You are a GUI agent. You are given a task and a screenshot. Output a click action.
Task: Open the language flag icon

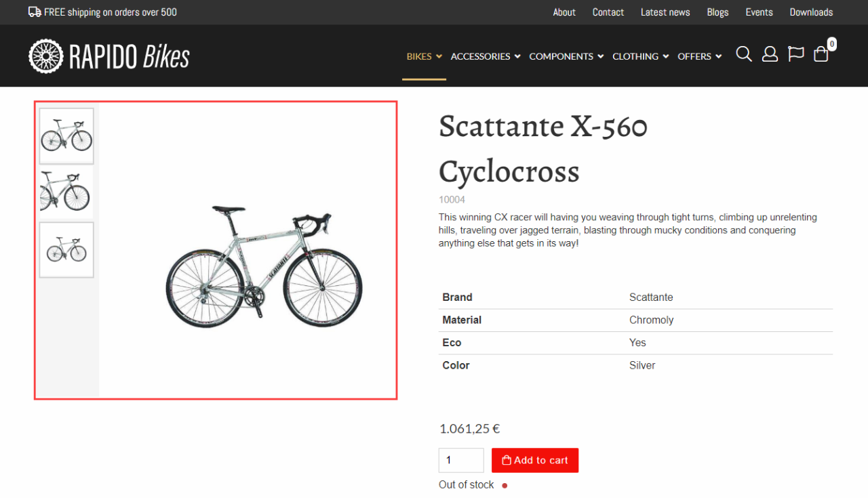[x=795, y=54]
